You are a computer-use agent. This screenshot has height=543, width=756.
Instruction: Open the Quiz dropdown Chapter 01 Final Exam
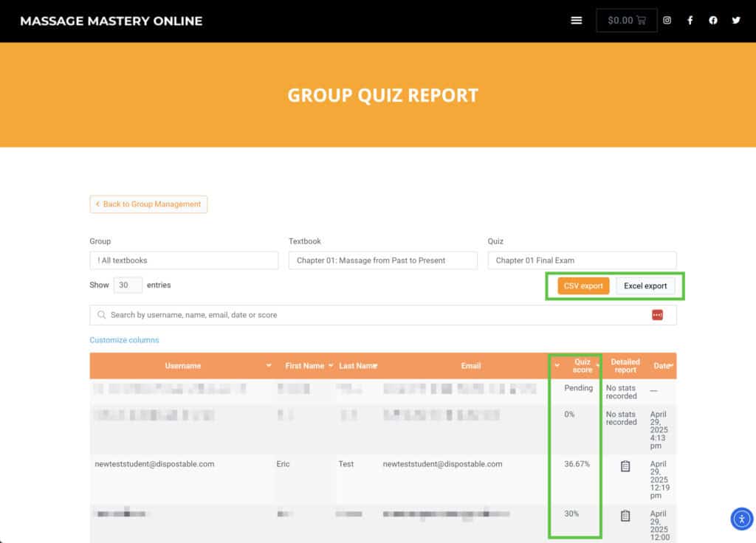click(582, 260)
